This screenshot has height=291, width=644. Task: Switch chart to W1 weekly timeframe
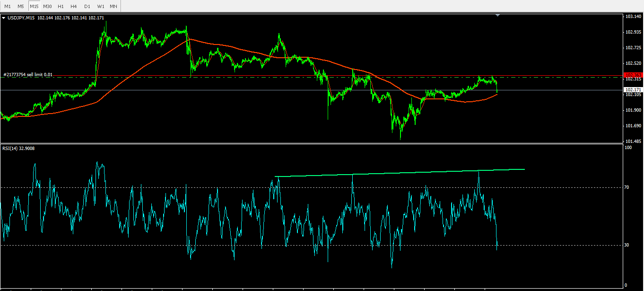pyautogui.click(x=101, y=6)
